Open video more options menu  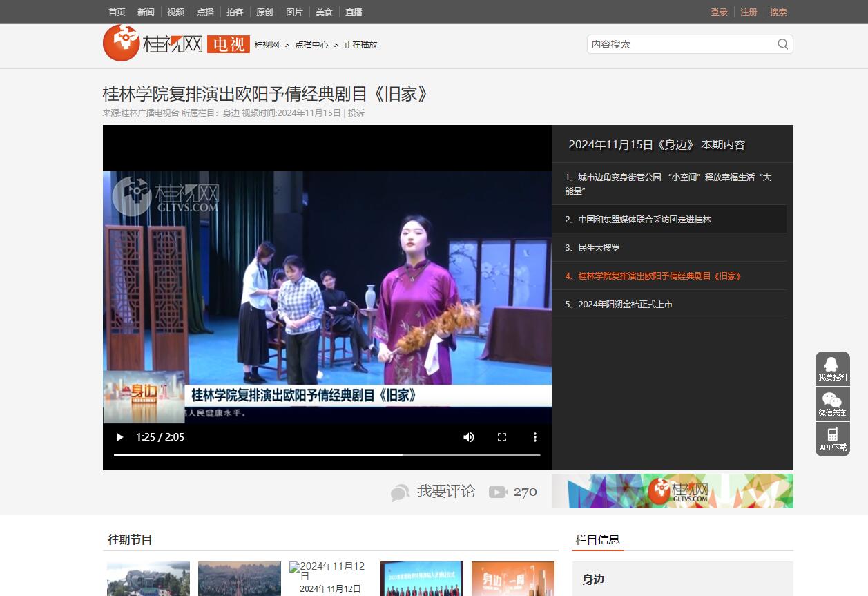[534, 437]
